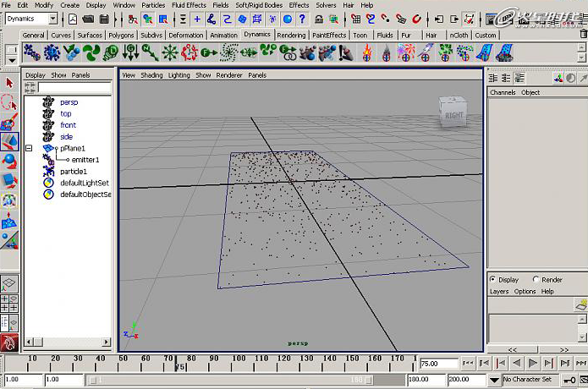Select particle1 in the outliner
The width and height of the screenshot is (588, 389).
point(73,172)
